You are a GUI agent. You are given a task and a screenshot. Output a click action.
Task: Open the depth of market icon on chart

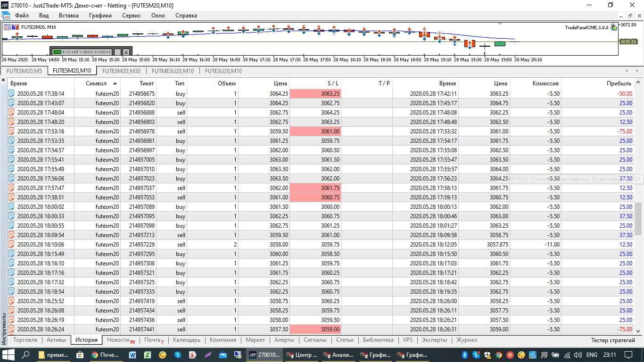pyautogui.click(x=16, y=27)
